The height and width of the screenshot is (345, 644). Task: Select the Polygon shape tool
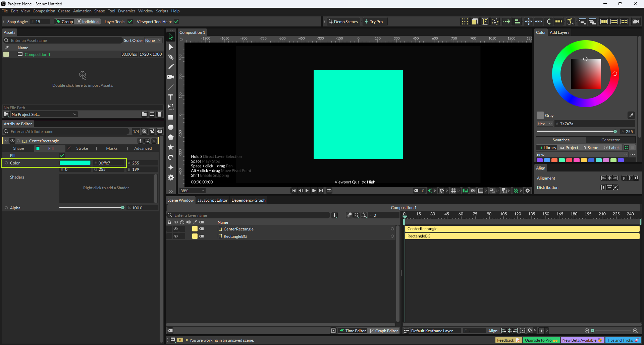(x=171, y=137)
